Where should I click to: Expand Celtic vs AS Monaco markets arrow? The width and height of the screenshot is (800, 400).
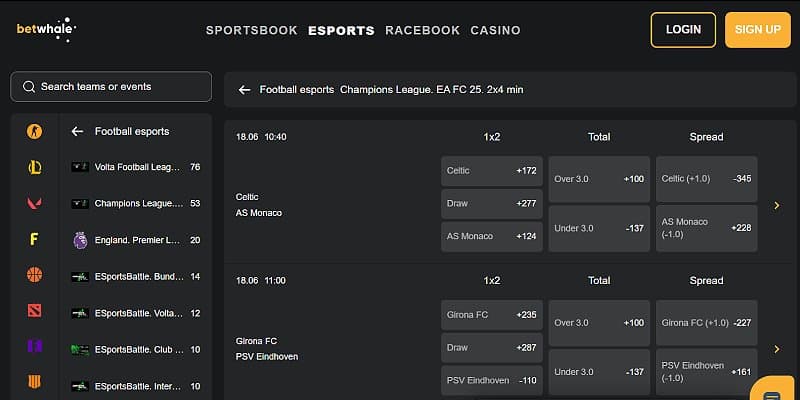(777, 205)
